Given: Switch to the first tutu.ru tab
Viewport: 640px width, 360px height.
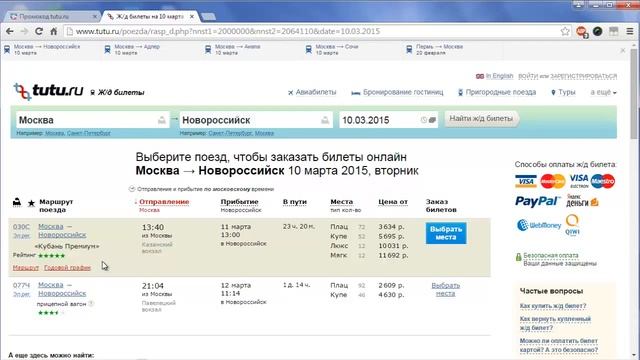Looking at the screenshot, I should (x=53, y=17).
